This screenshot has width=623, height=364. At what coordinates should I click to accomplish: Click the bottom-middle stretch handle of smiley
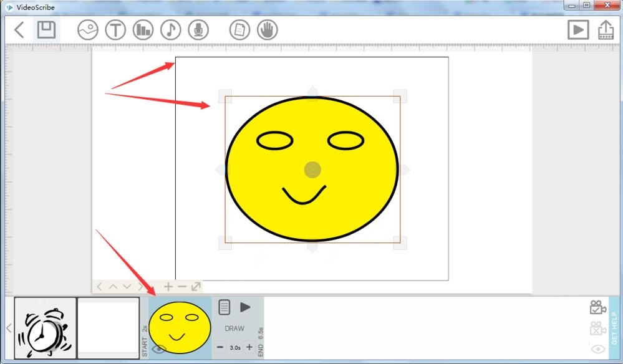(x=312, y=246)
